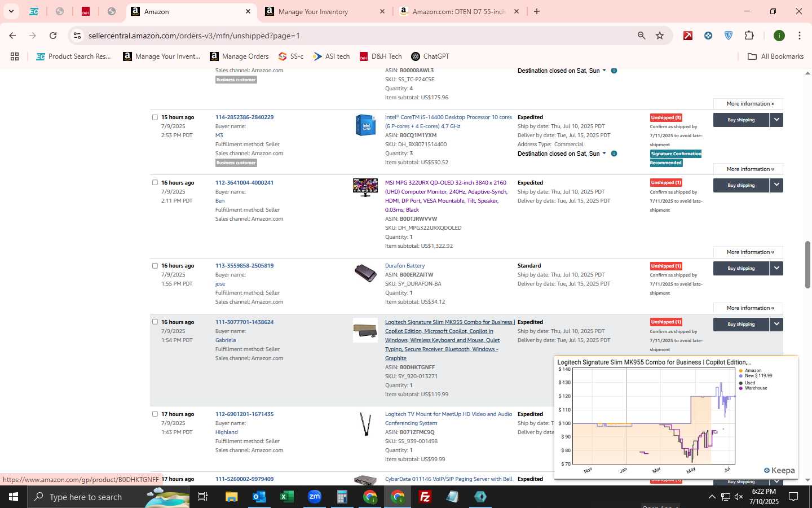
Task: Open Chrome three-dot menu
Action: pyautogui.click(x=800, y=36)
